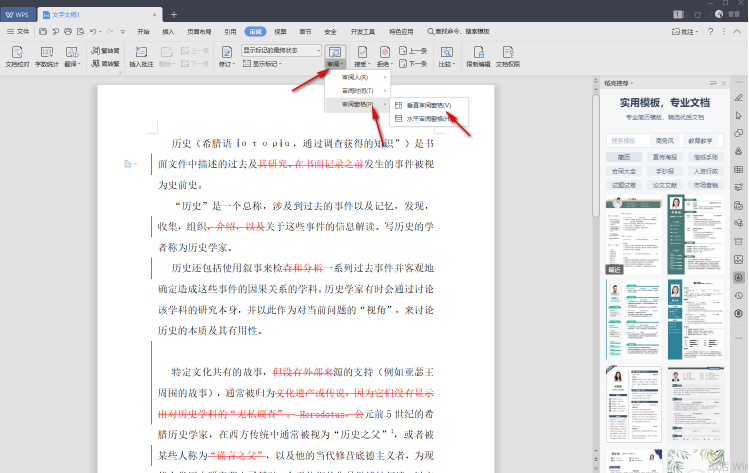
Task: Toggle the 修订 track changes button
Action: pyautogui.click(x=227, y=53)
